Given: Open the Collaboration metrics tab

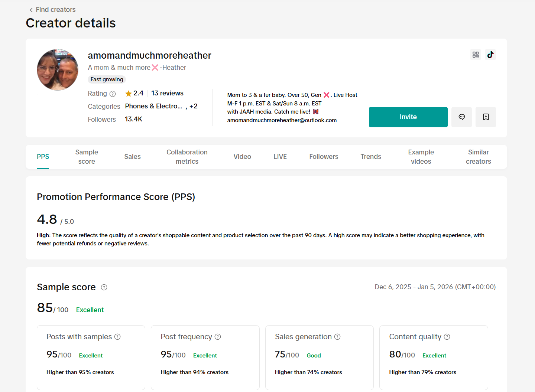Looking at the screenshot, I should 187,157.
